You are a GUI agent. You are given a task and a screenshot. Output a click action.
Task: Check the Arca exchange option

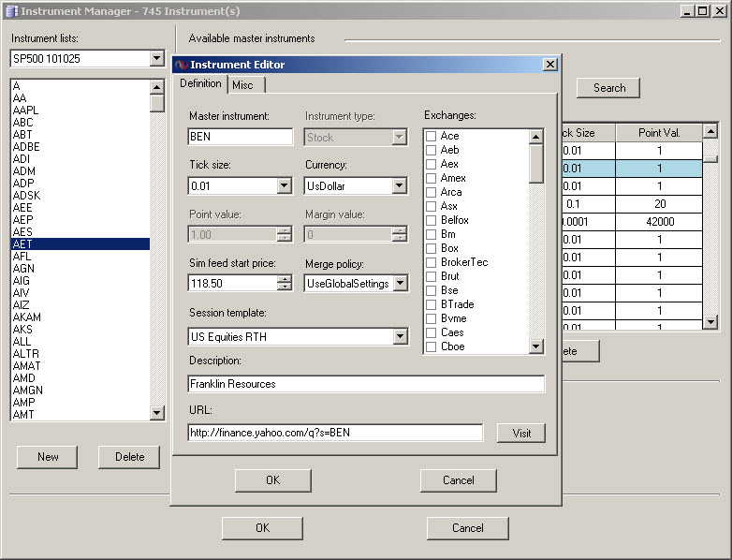pyautogui.click(x=431, y=192)
